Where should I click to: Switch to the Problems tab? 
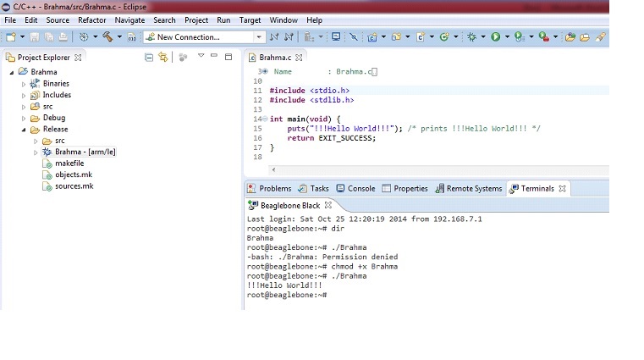pos(269,189)
